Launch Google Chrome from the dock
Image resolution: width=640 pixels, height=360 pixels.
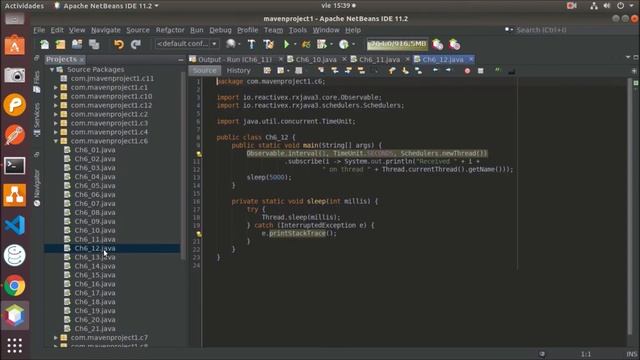tap(15, 285)
